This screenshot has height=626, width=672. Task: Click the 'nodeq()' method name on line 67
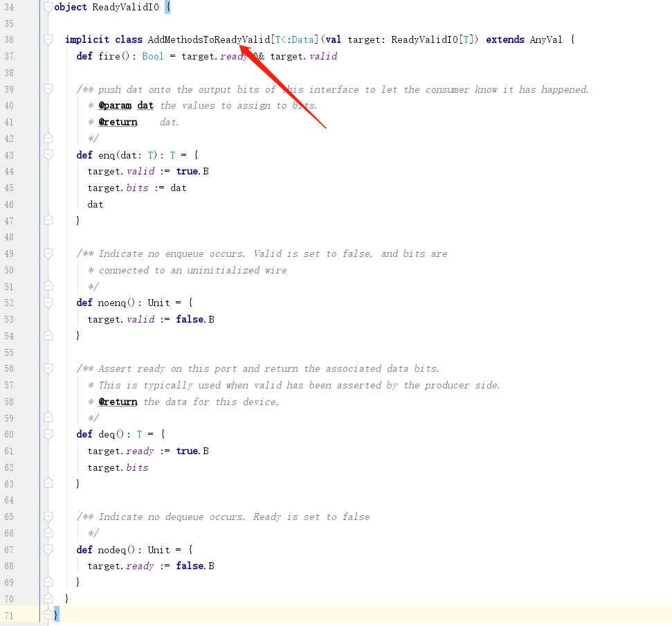coord(116,550)
